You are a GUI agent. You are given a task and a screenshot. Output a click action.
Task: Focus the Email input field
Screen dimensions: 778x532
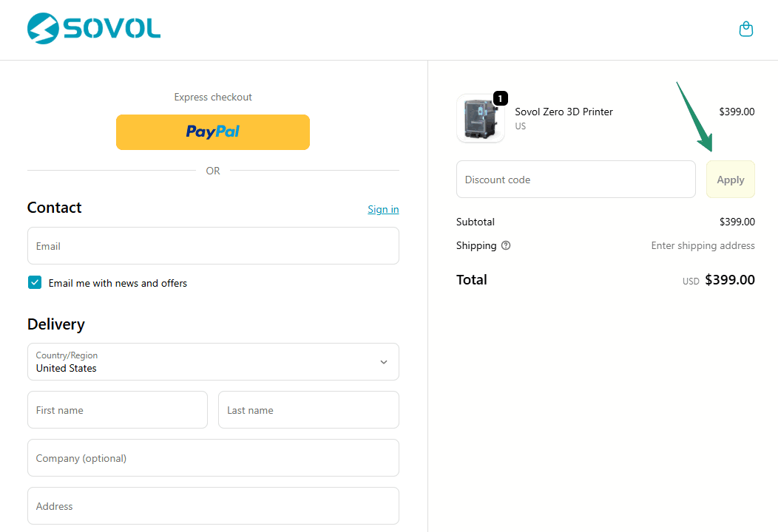pos(213,246)
